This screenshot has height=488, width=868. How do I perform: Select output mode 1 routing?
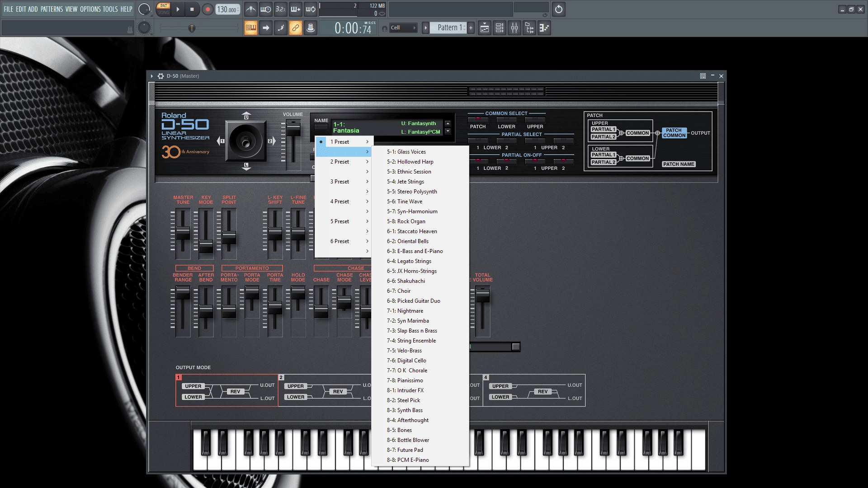(x=227, y=390)
